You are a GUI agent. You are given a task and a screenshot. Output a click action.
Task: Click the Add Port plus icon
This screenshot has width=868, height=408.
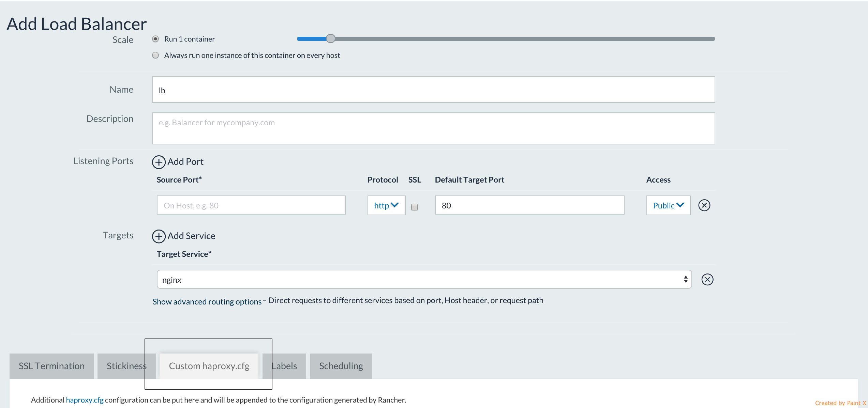[x=159, y=162]
